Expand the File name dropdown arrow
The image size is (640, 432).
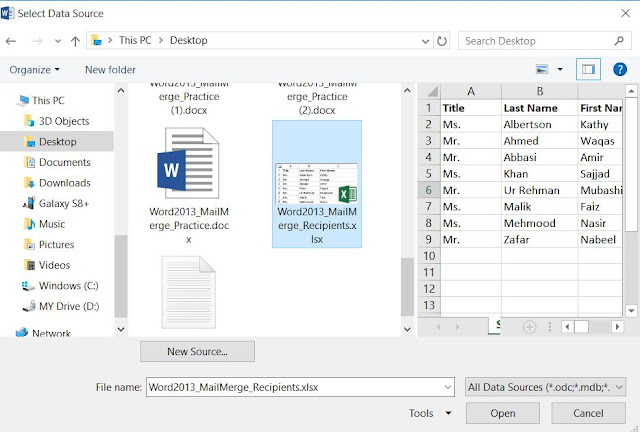click(x=447, y=387)
